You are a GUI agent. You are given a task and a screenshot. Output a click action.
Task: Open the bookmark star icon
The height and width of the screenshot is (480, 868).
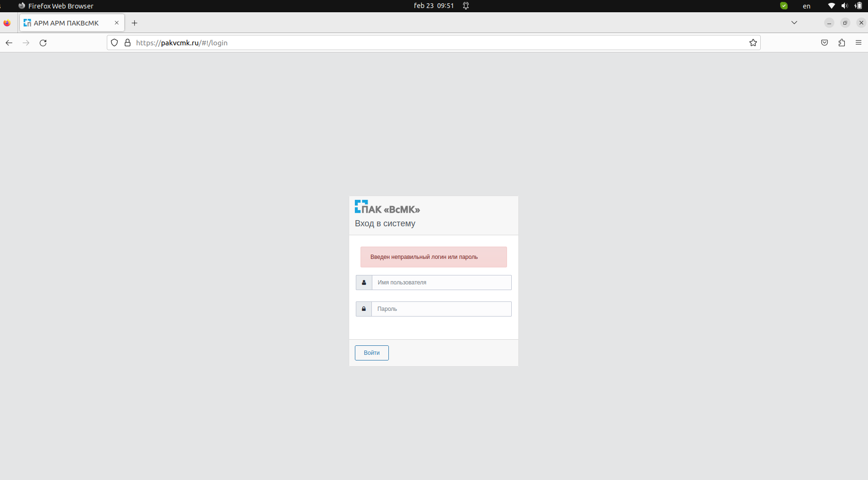[753, 43]
